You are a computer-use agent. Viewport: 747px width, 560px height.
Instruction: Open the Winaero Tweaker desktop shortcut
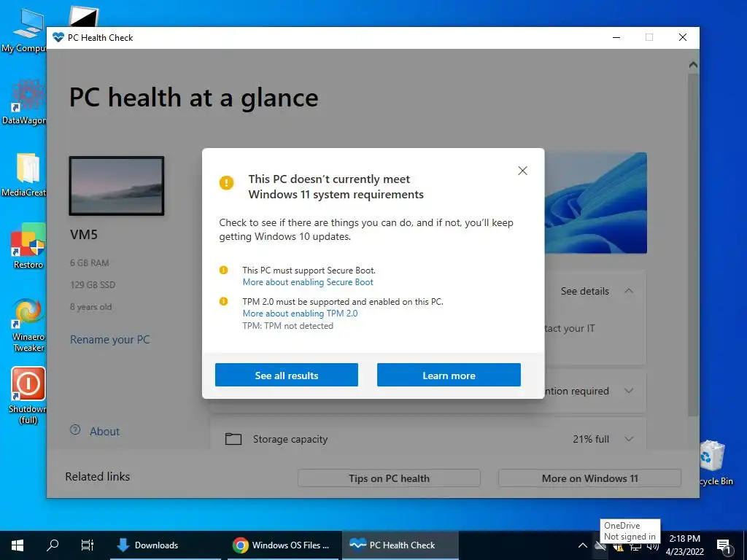28,324
